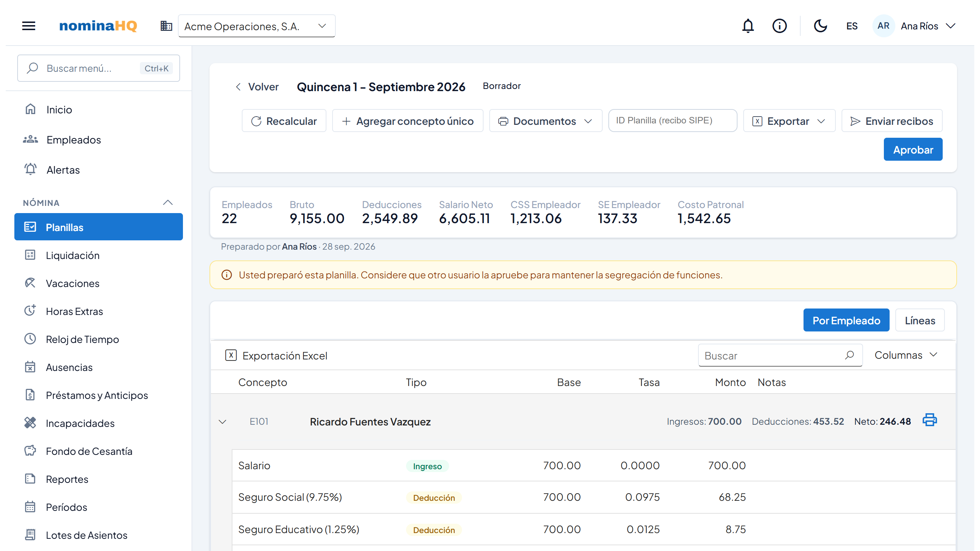Open Fondo de Cesantía
980x551 pixels.
[x=99, y=451]
